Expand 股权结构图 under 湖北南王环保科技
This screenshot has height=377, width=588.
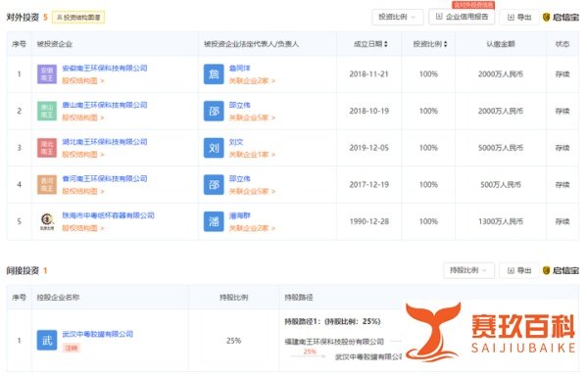pyautogui.click(x=83, y=154)
